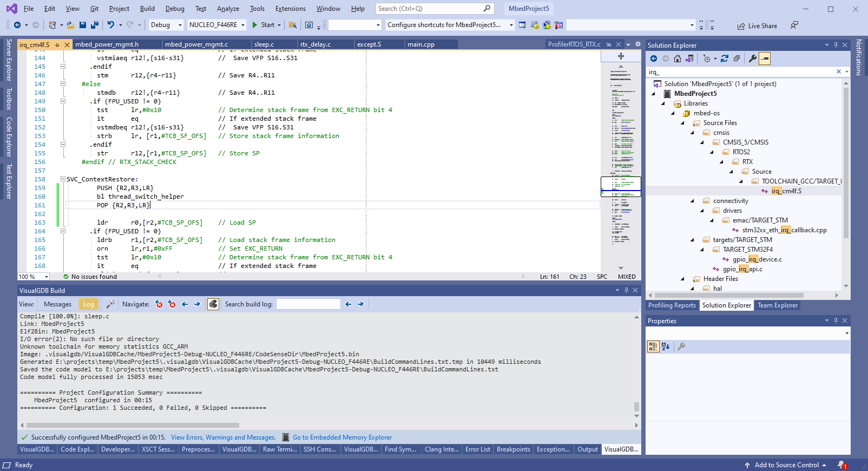
Task: Save the current file with the floppy icon
Action: [x=83, y=25]
